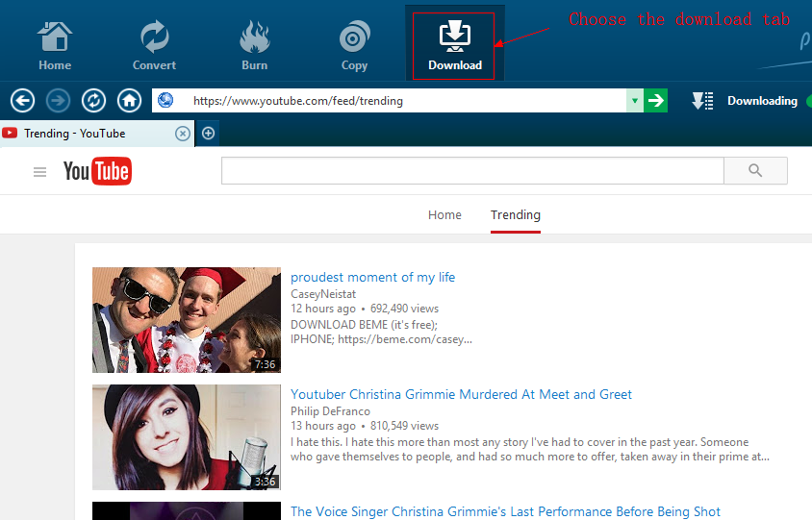Image resolution: width=812 pixels, height=520 pixels.
Task: Switch to the Convert section
Action: point(154,45)
